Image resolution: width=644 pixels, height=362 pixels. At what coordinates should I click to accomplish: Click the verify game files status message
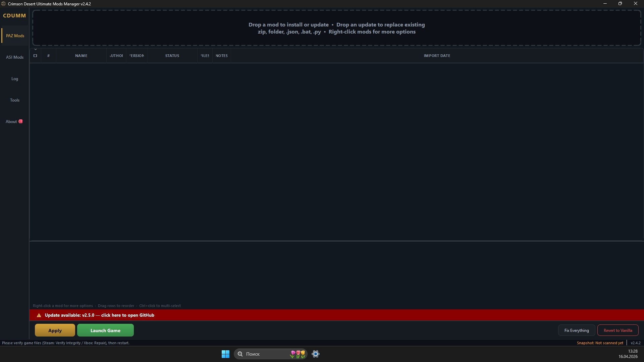tap(66, 343)
